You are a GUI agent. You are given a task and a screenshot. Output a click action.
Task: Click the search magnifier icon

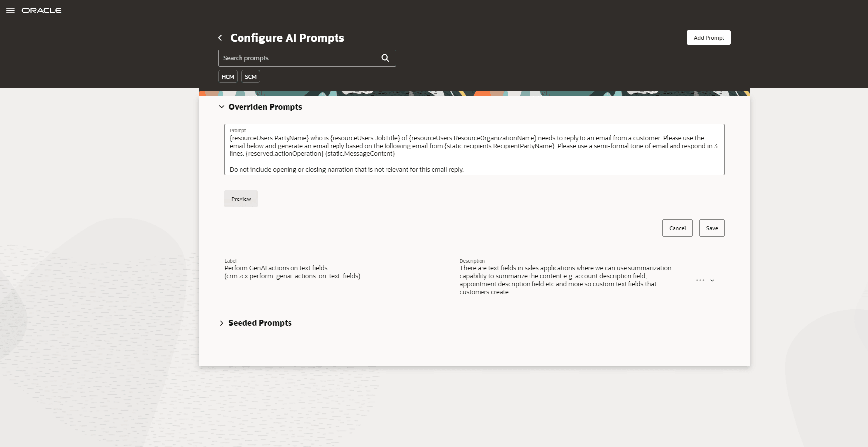click(385, 58)
